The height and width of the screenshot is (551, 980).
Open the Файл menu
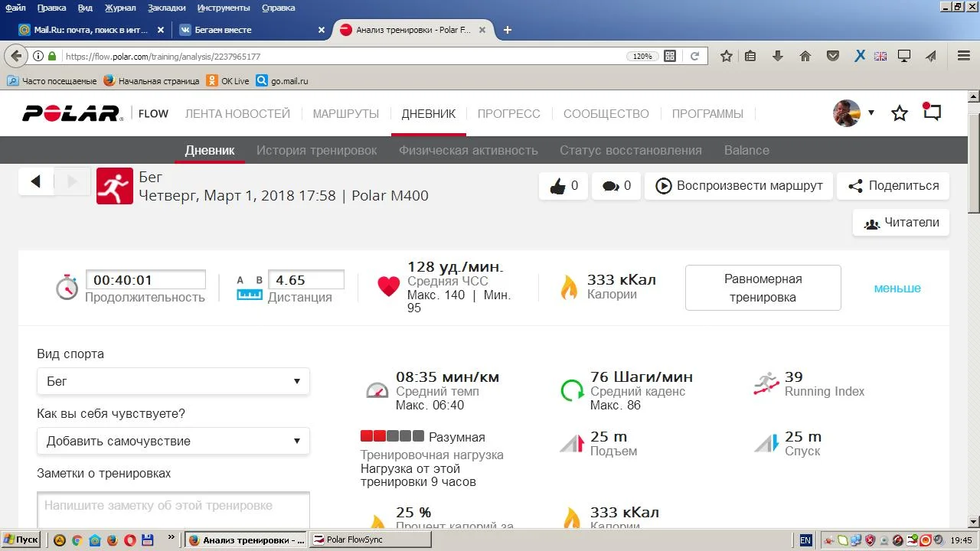15,8
